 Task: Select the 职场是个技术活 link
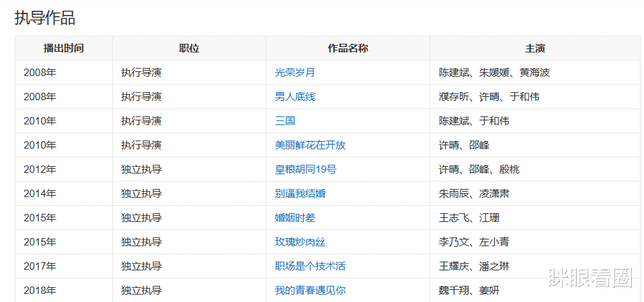[x=310, y=266]
